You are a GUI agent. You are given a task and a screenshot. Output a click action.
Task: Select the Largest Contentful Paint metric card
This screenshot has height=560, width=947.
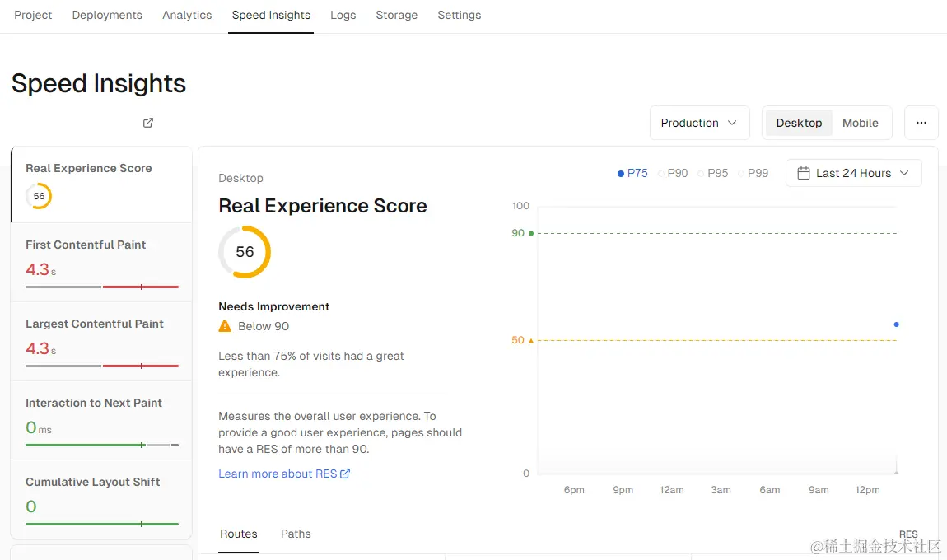pyautogui.click(x=101, y=341)
